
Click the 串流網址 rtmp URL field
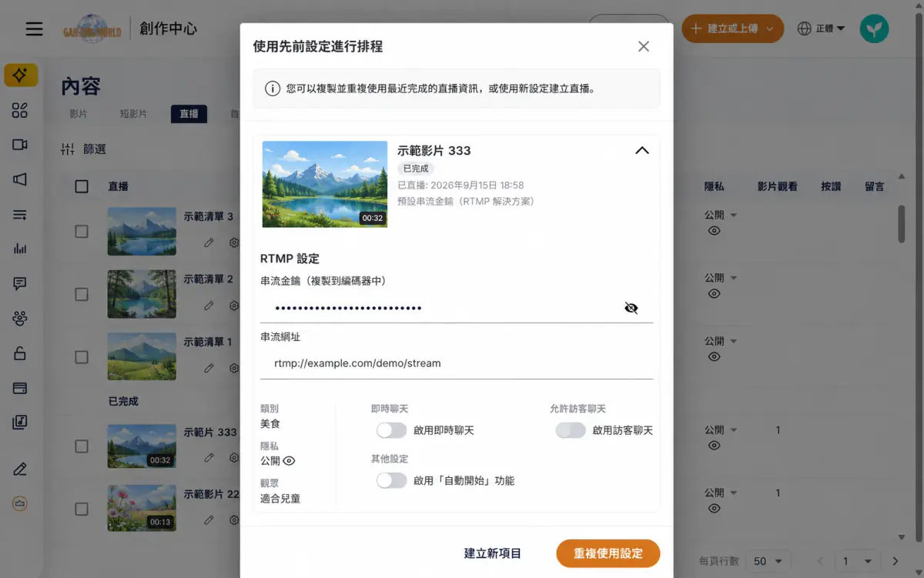[457, 363]
